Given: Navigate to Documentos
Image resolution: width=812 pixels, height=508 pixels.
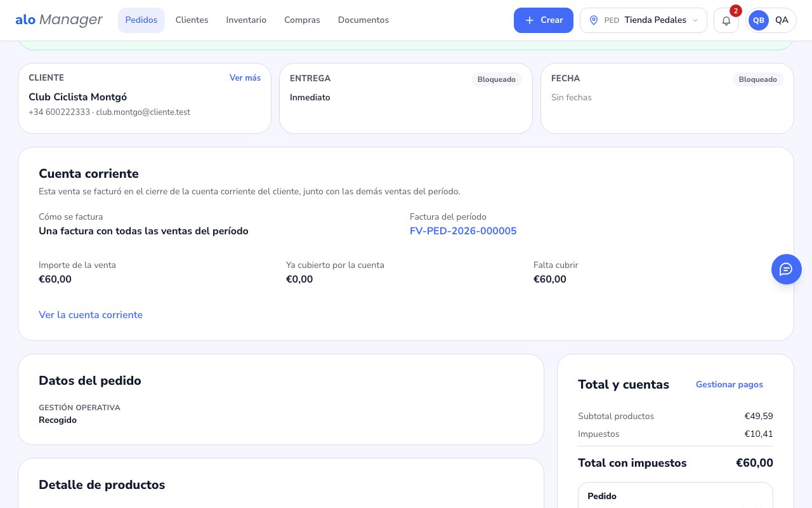Looking at the screenshot, I should [x=363, y=20].
